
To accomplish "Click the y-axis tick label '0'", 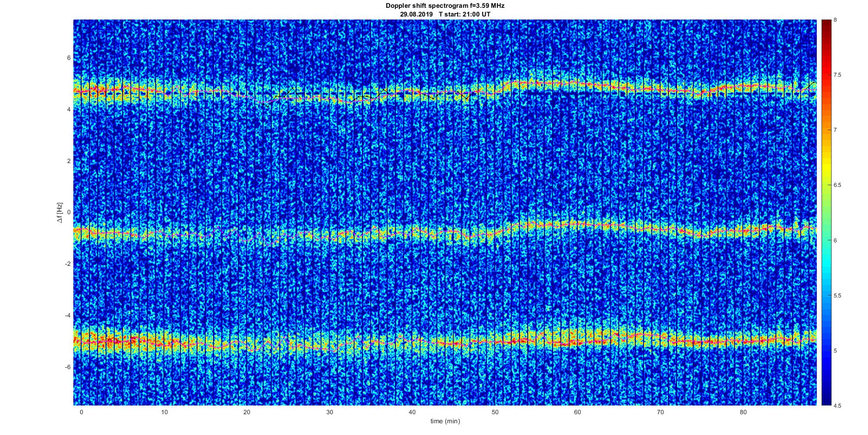I will (x=69, y=213).
